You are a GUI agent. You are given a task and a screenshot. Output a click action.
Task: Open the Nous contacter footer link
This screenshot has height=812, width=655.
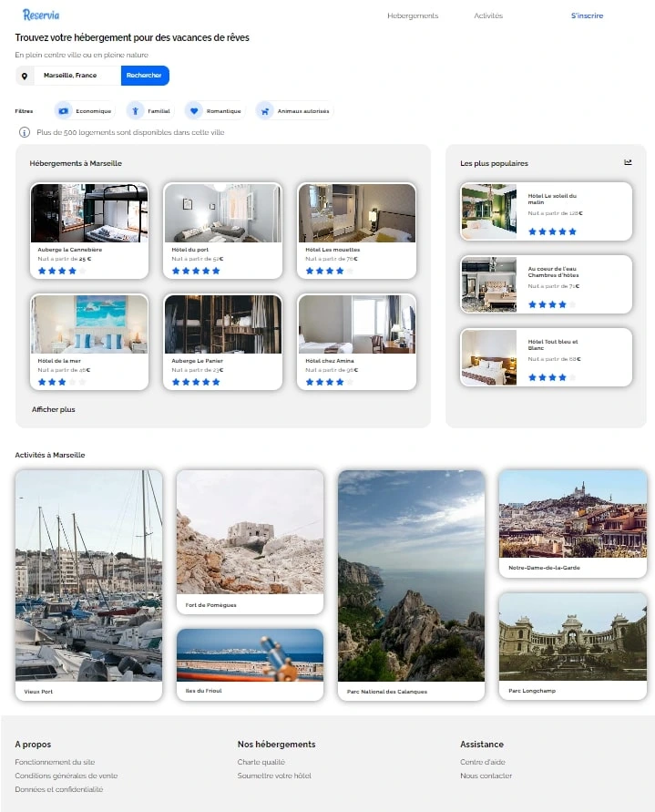(x=486, y=776)
